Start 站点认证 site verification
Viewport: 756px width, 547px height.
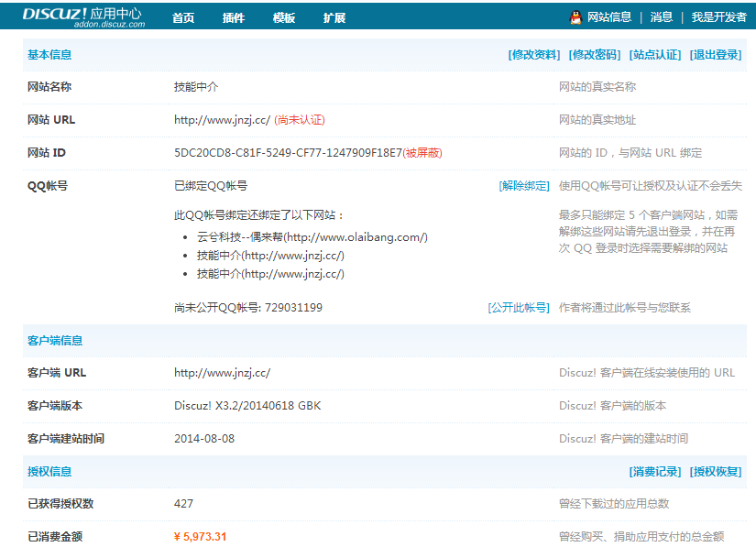655,54
